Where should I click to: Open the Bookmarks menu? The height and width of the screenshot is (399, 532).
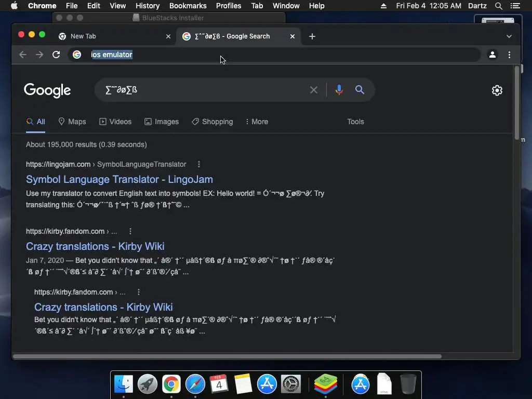[x=188, y=6]
